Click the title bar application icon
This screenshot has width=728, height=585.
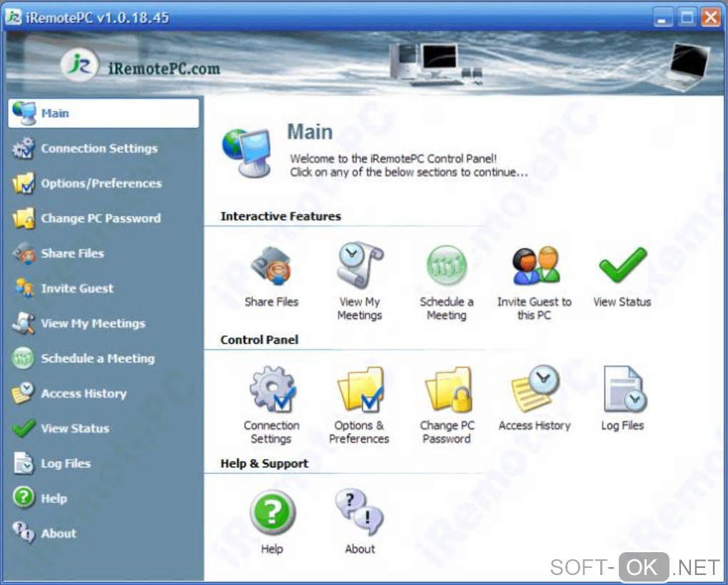[14, 17]
